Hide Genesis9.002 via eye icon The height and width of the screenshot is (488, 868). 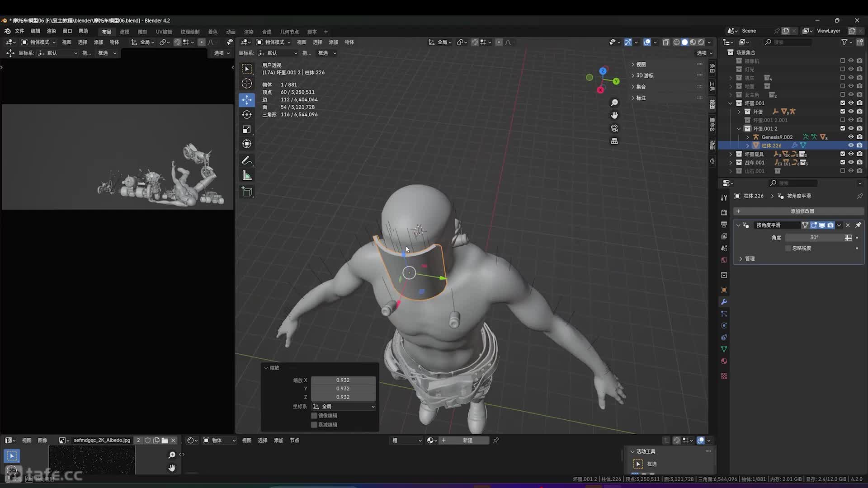851,137
